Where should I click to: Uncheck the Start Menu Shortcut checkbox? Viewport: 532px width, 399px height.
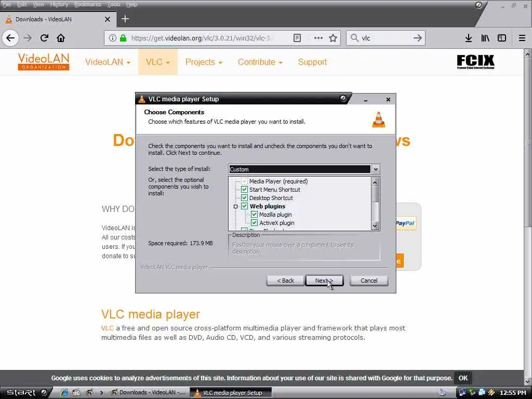pos(244,189)
